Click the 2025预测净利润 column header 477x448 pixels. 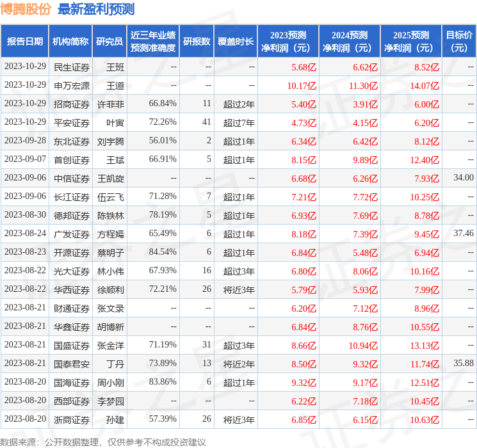411,41
